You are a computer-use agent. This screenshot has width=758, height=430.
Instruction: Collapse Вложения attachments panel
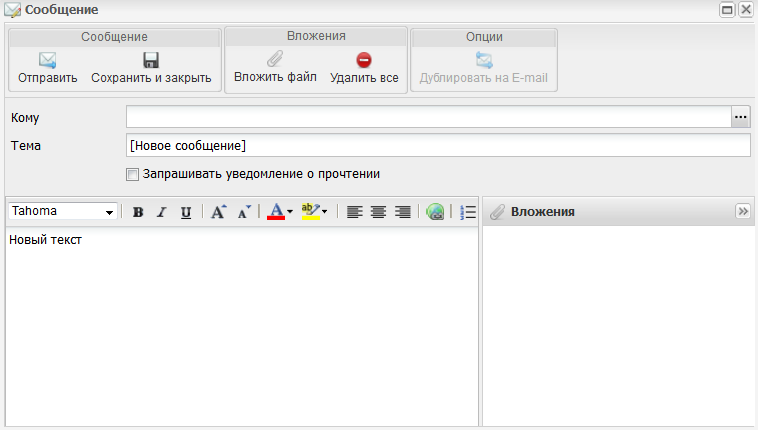click(x=743, y=211)
